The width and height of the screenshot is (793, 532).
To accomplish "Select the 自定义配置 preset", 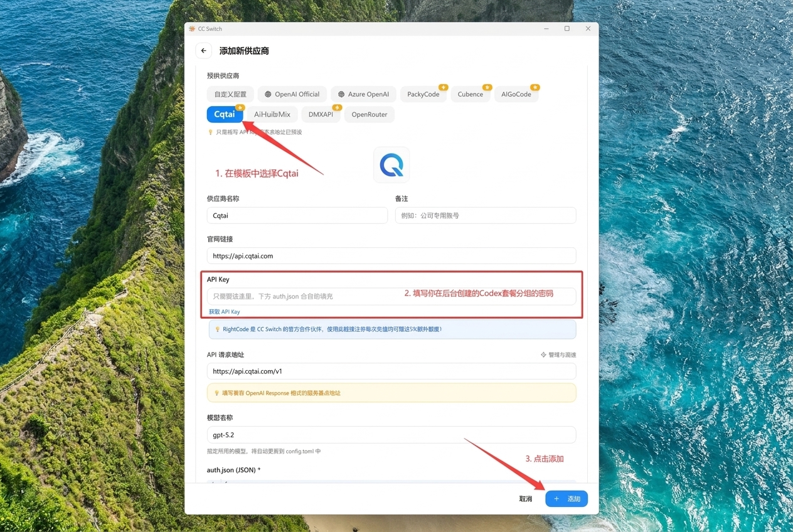I will pyautogui.click(x=230, y=94).
